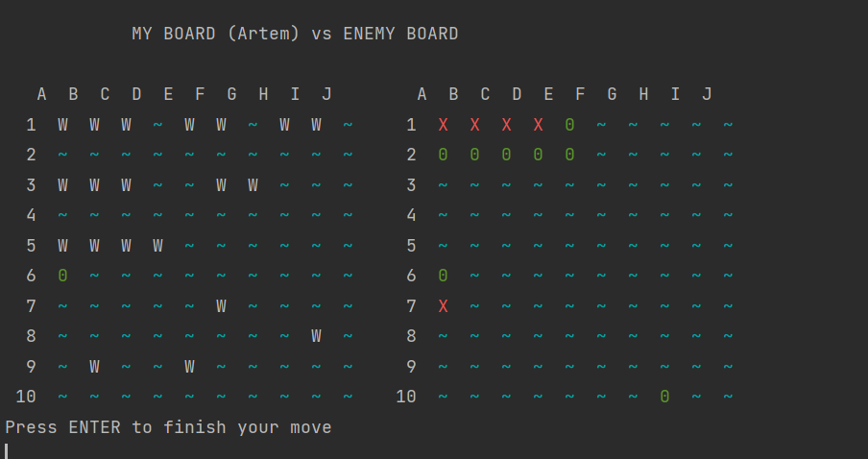Click column header F of the enemy board

pyautogui.click(x=580, y=94)
